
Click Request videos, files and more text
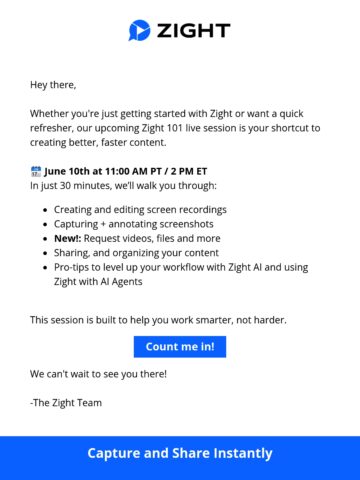coord(152,238)
